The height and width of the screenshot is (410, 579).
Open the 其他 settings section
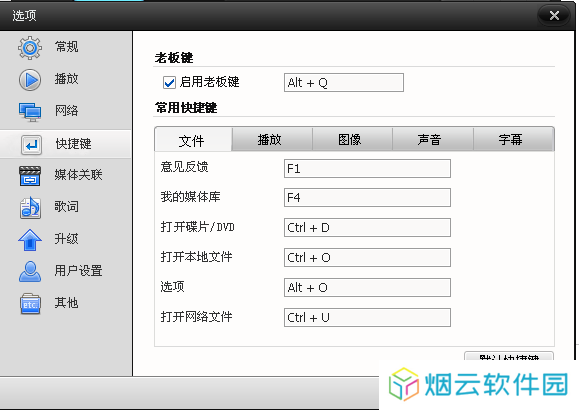pyautogui.click(x=66, y=303)
